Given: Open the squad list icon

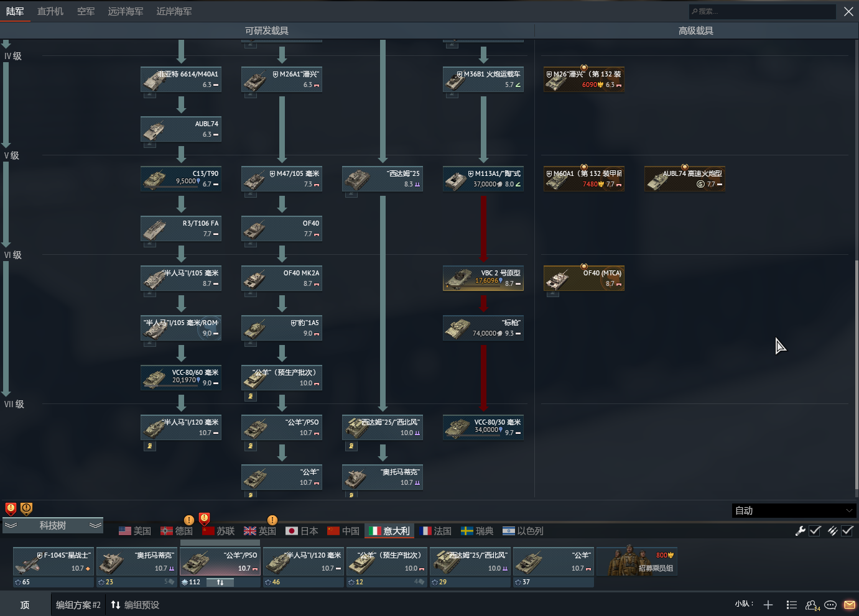Looking at the screenshot, I should point(791,605).
